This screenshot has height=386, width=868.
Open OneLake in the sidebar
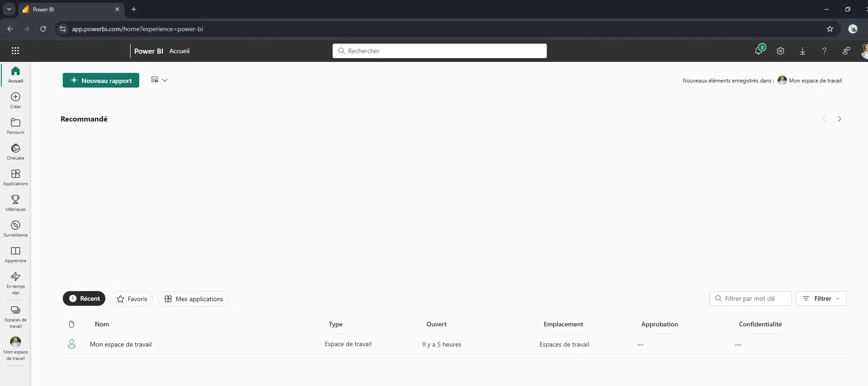point(16,152)
